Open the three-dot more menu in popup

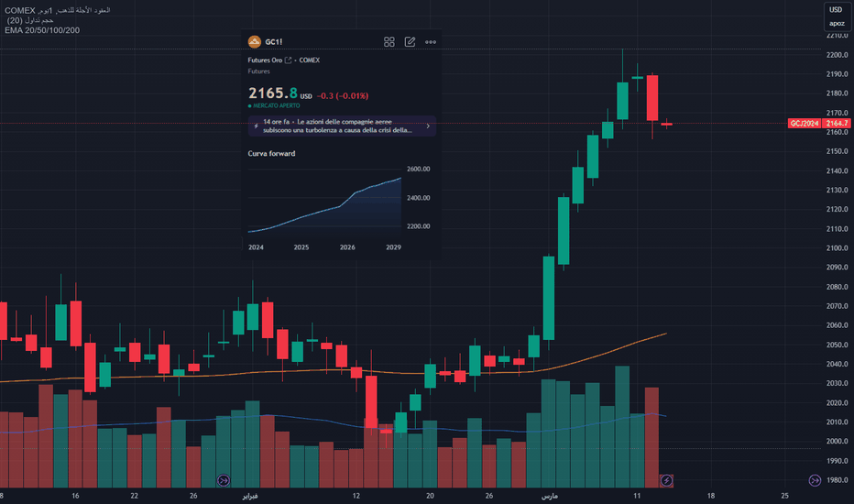[431, 42]
